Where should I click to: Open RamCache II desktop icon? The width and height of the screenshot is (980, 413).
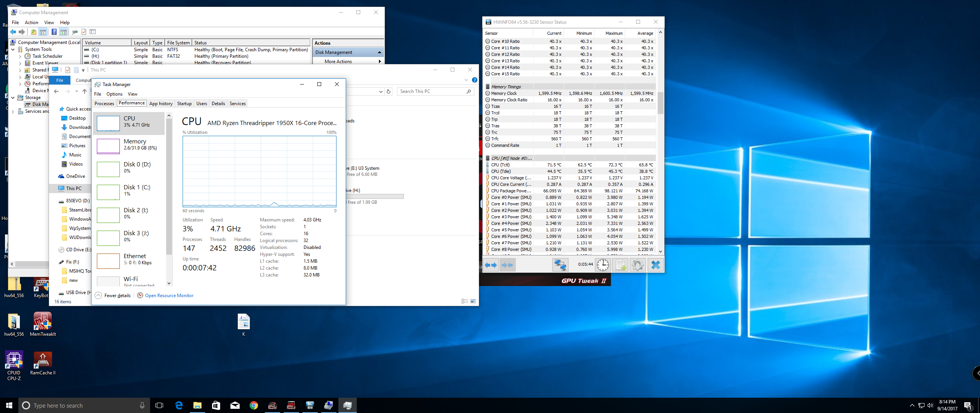(43, 364)
